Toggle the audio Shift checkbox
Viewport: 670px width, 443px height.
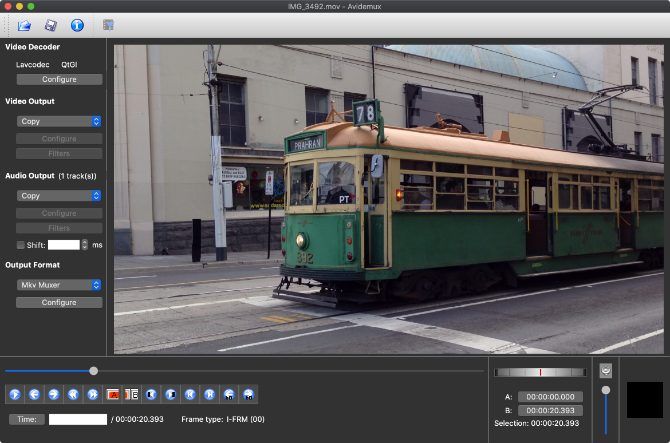pos(22,245)
